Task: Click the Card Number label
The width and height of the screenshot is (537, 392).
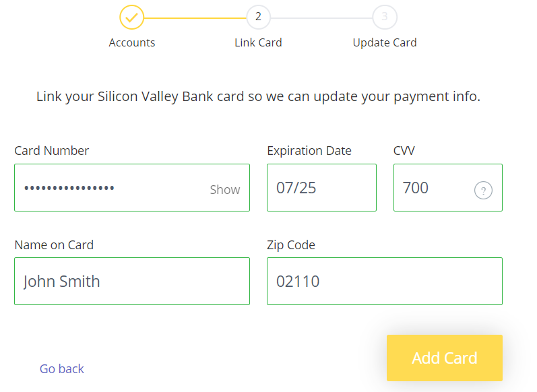Action: point(52,151)
